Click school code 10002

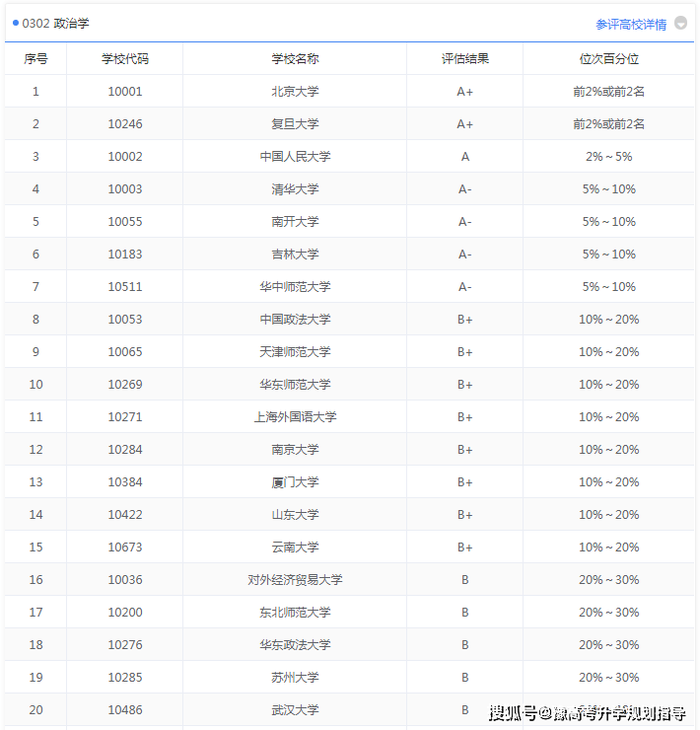click(x=125, y=157)
